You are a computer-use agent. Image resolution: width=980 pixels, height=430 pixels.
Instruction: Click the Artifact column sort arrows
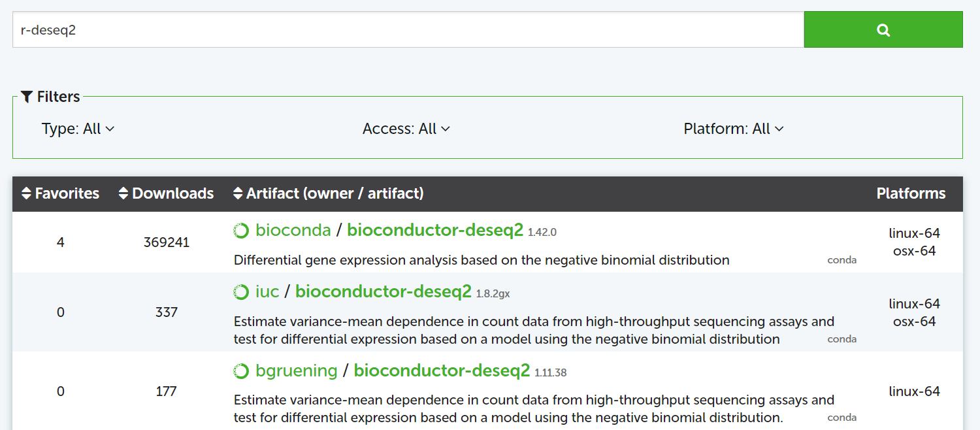tap(238, 193)
